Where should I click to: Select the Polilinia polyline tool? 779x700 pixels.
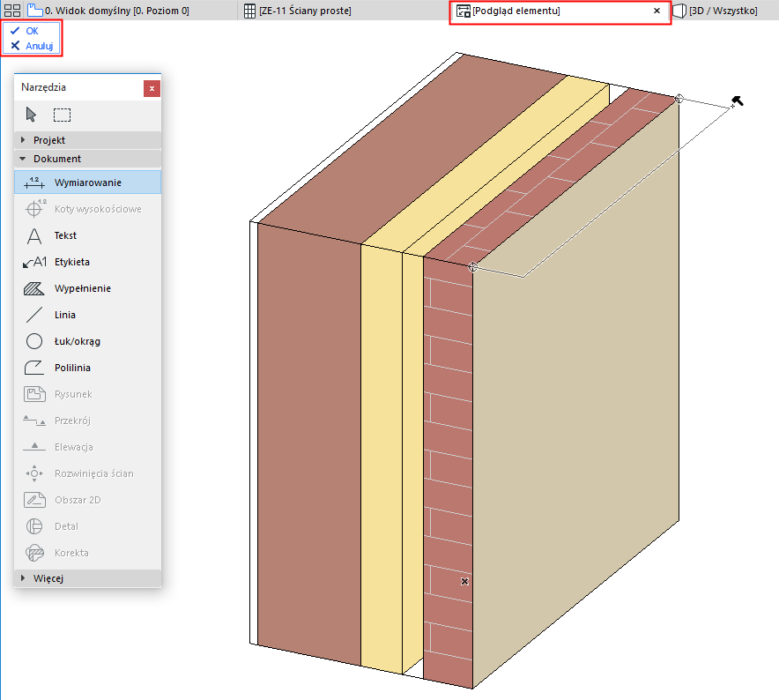pos(88,368)
